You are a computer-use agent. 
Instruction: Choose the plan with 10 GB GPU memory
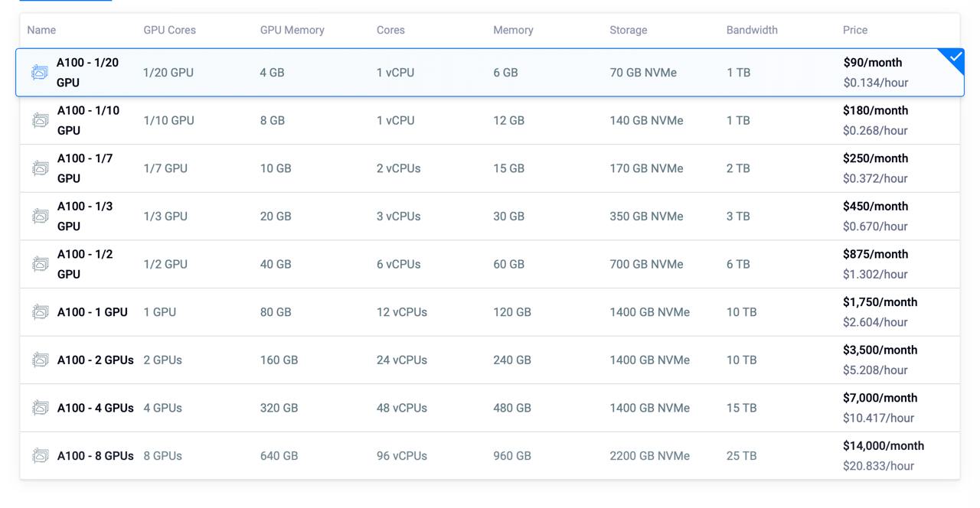[276, 168]
